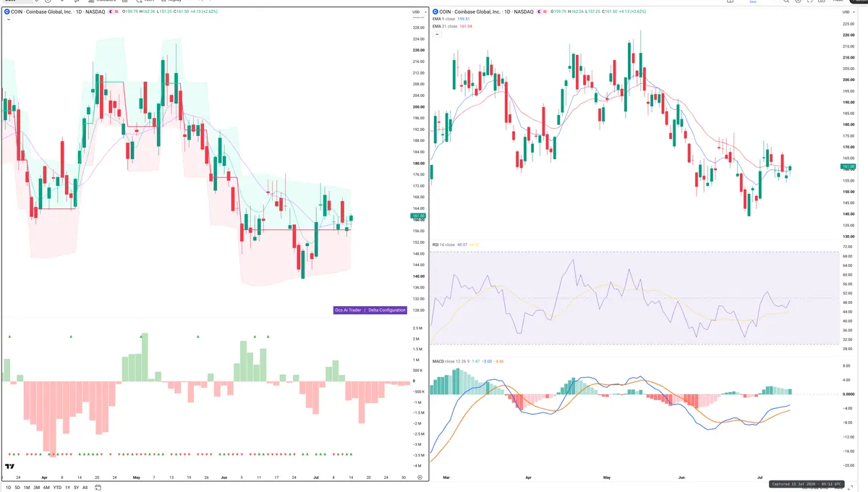
Task: Select the 1Y time range
Action: pyautogui.click(x=67, y=488)
